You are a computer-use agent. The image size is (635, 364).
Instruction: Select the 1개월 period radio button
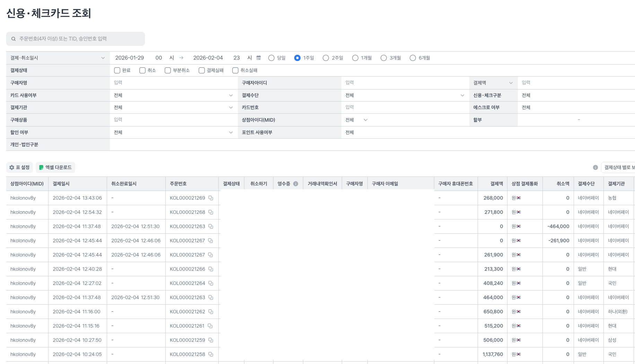tap(355, 58)
